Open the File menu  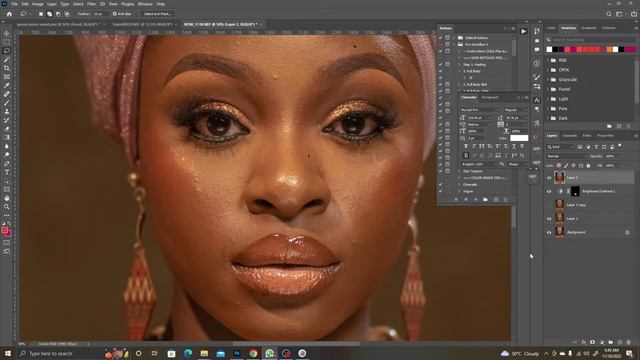click(14, 4)
